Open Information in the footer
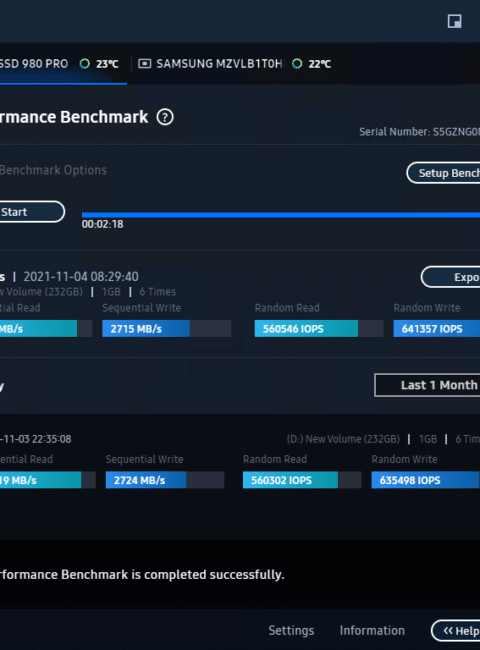The image size is (480, 650). pos(372,631)
